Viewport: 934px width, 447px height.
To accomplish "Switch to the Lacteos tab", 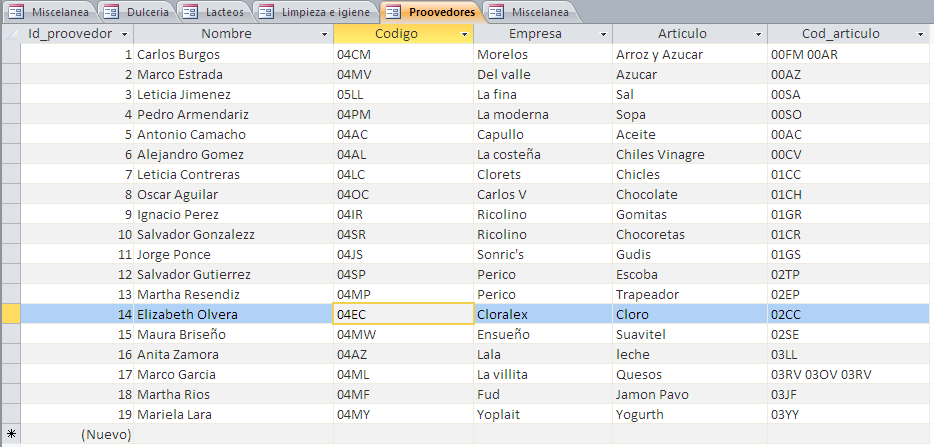I will (x=216, y=12).
